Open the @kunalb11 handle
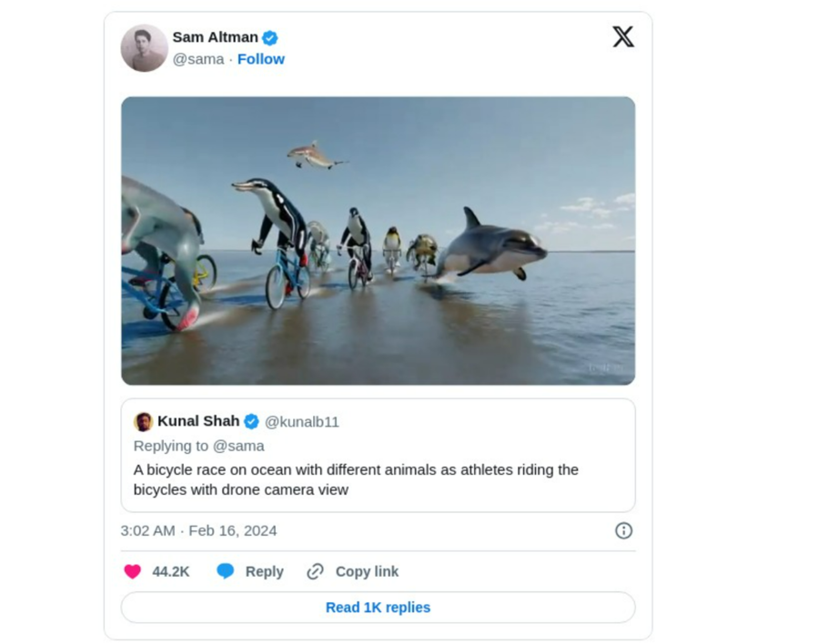The image size is (819, 644). tap(302, 421)
